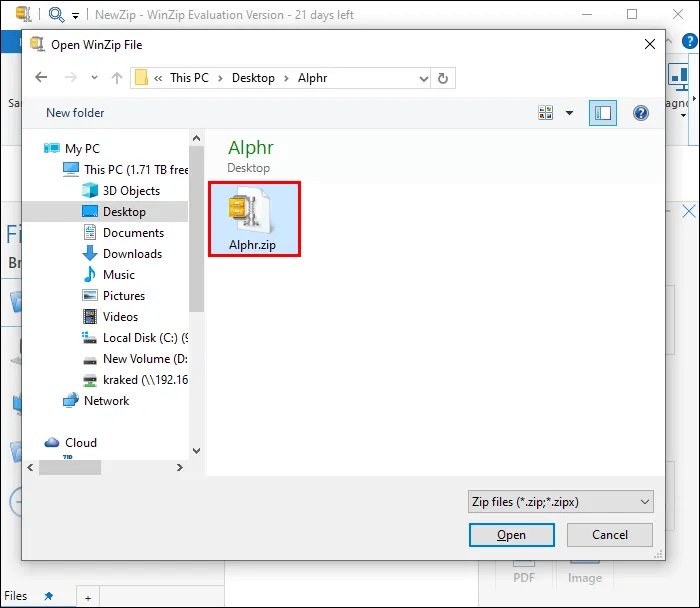
Task: Expand address bar history dropdown
Action: pyautogui.click(x=423, y=79)
